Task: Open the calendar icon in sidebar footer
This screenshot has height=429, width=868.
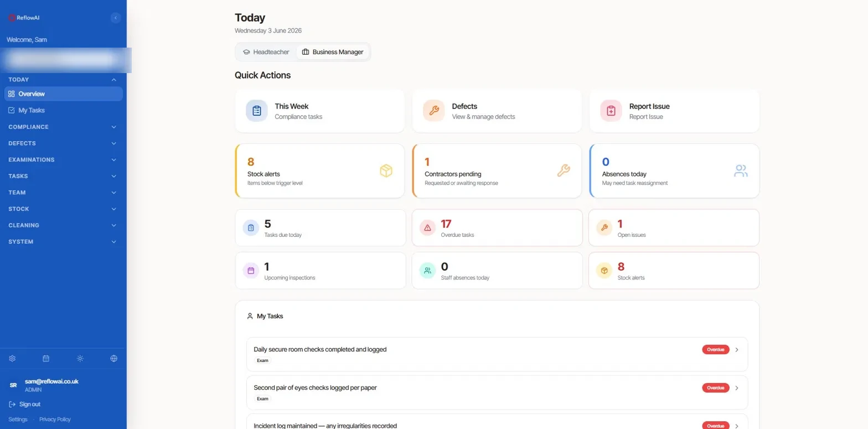Action: click(x=46, y=358)
